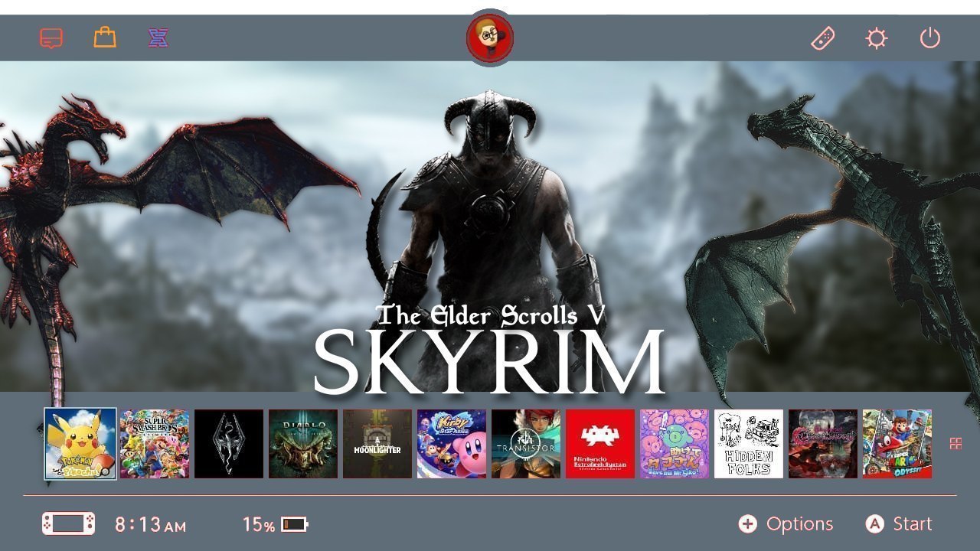Open the All Software grid icon

point(955,444)
